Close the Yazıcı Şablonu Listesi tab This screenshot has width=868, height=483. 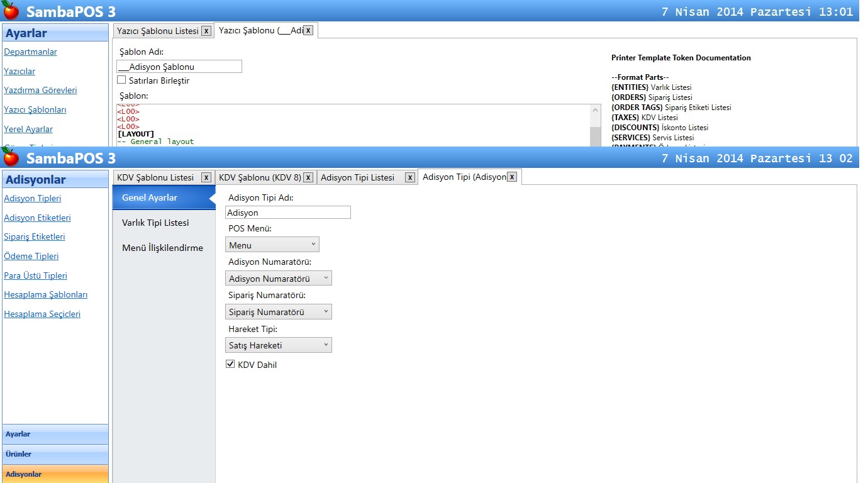[206, 31]
